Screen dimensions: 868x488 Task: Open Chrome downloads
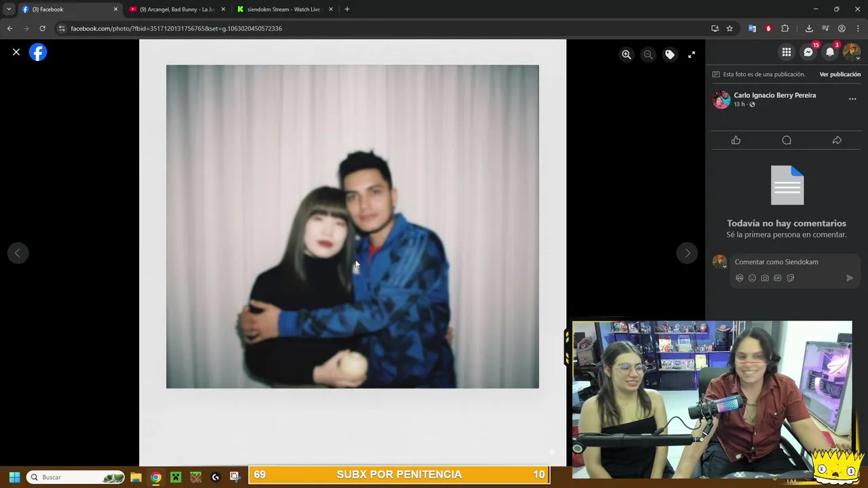(809, 28)
